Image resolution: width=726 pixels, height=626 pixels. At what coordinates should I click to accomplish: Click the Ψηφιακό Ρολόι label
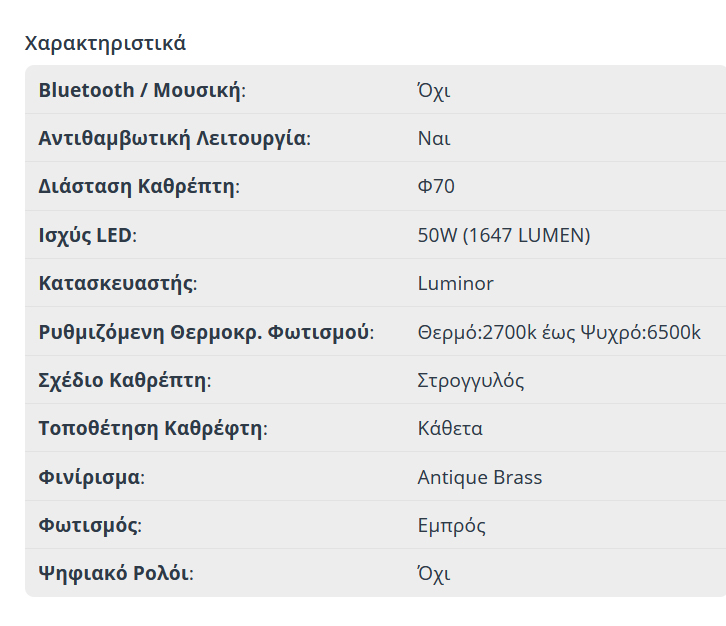click(x=116, y=573)
